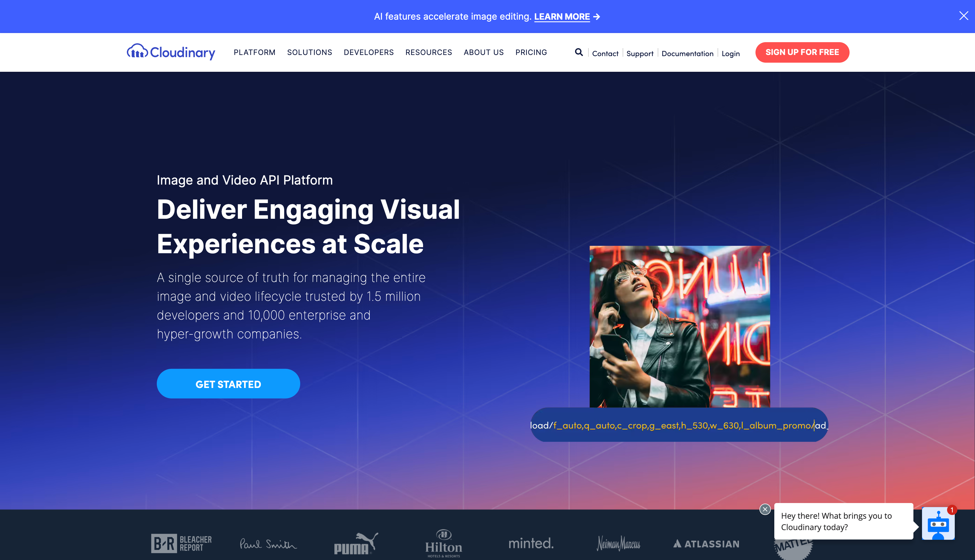Image resolution: width=975 pixels, height=560 pixels.
Task: Click the Get Started button
Action: pyautogui.click(x=228, y=383)
